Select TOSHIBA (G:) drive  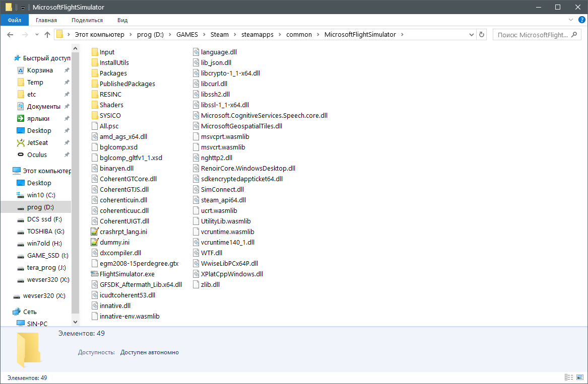pos(45,231)
